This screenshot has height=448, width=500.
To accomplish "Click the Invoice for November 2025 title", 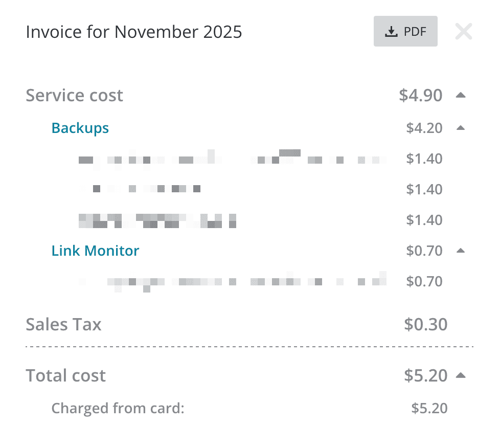I will (x=134, y=32).
